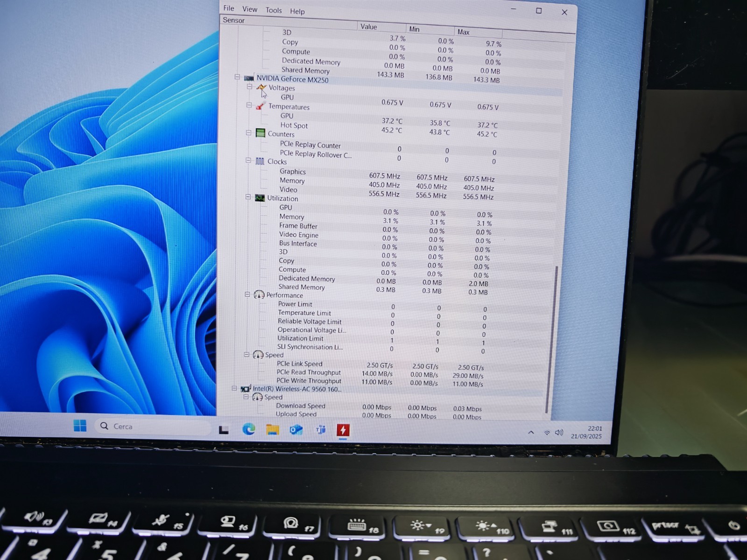Open Task View from taskbar
The image size is (747, 560).
[224, 429]
